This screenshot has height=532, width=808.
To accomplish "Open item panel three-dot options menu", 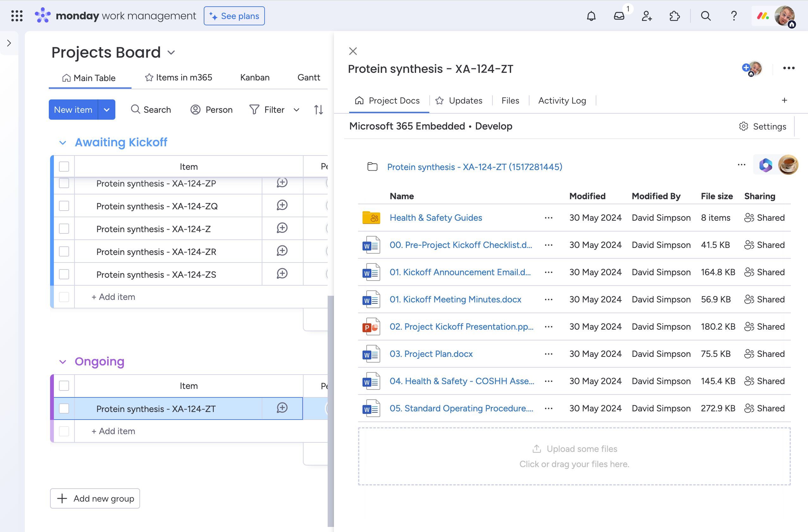I will pos(789,68).
